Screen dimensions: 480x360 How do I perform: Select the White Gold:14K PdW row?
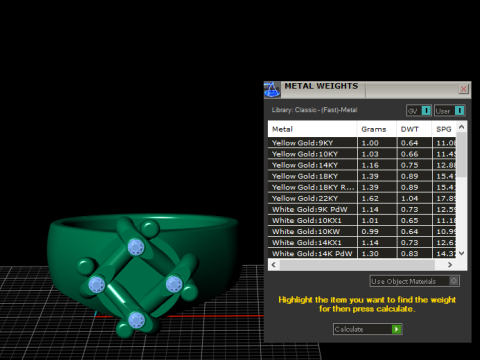pyautogui.click(x=362, y=253)
